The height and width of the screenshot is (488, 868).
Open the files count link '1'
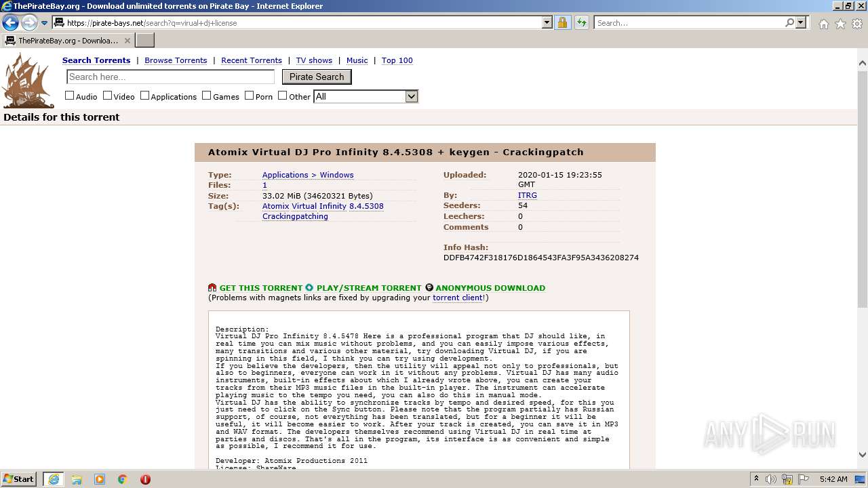point(264,185)
